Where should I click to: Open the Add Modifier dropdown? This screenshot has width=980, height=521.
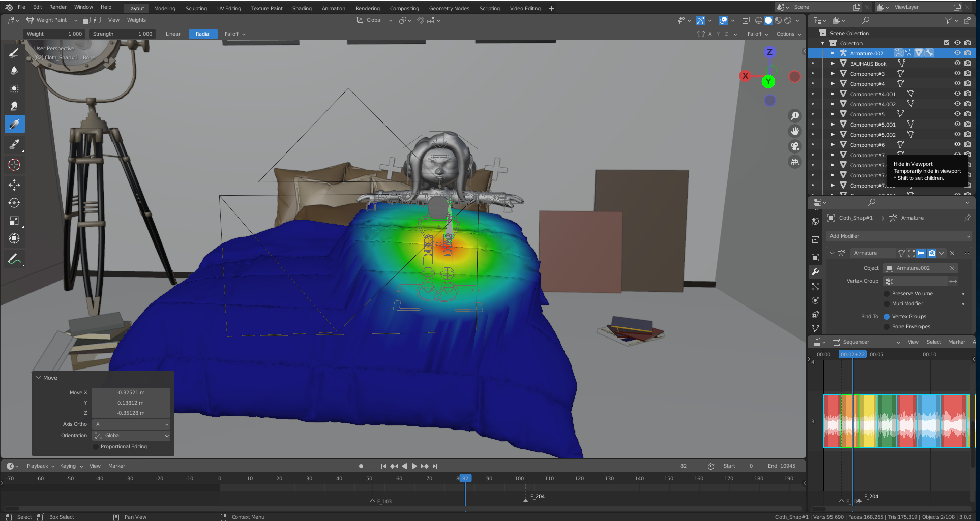tap(899, 236)
